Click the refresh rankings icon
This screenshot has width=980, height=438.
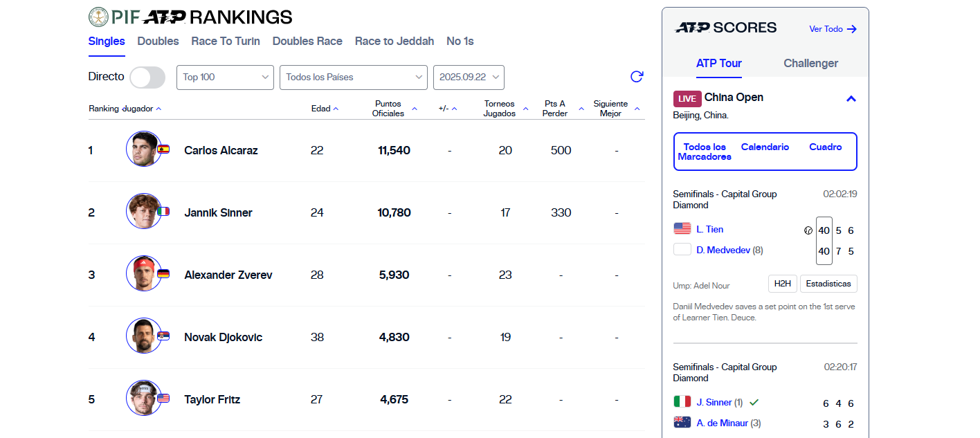(x=637, y=77)
